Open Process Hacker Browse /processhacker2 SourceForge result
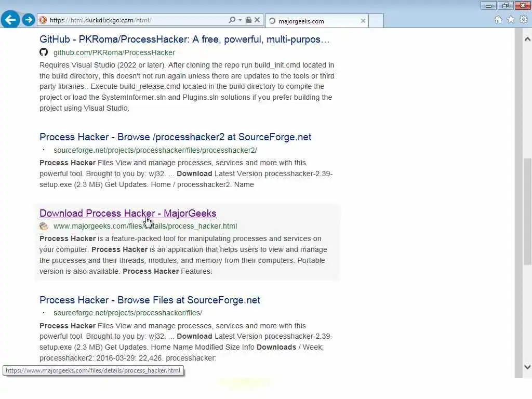 pos(176,137)
